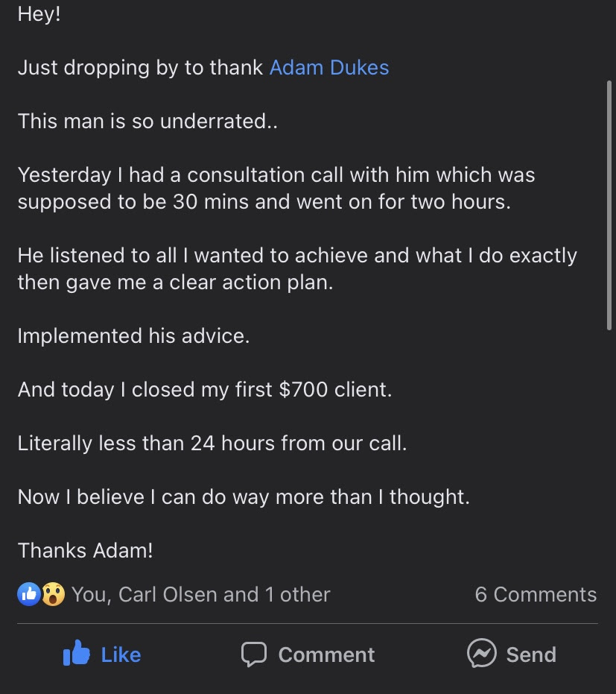The image size is (616, 694).
Task: Toggle the Like button label
Action: (121, 654)
